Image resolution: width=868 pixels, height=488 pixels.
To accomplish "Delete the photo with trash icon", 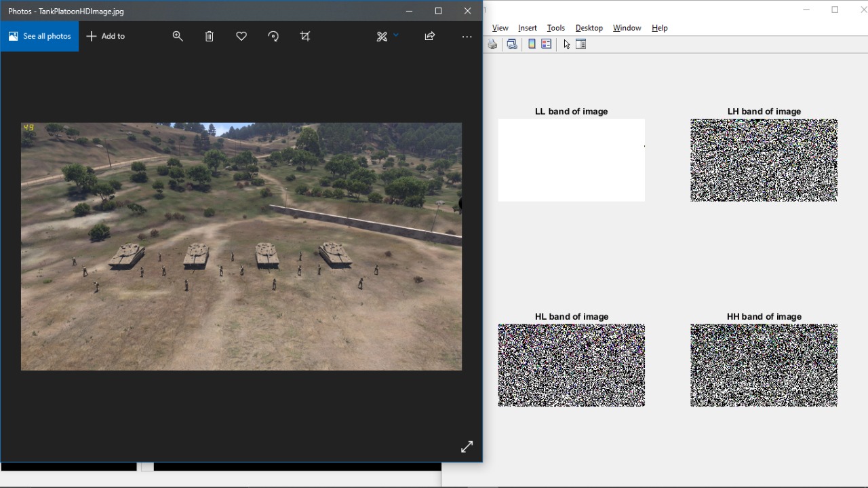I will pyautogui.click(x=210, y=37).
